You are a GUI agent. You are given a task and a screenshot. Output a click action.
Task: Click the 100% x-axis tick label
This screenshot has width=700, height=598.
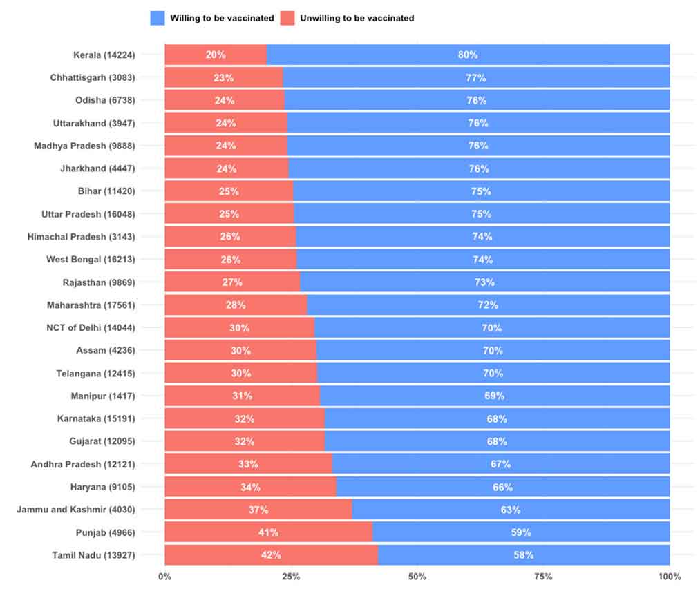tap(669, 577)
